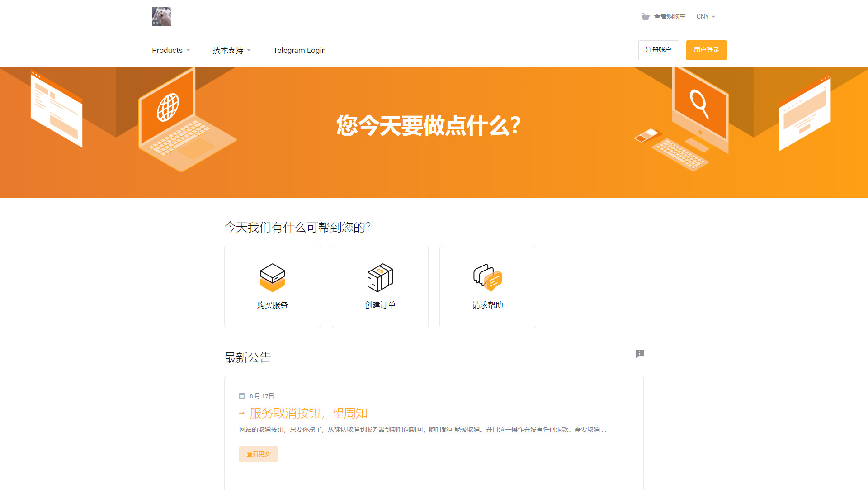The height and width of the screenshot is (490, 868).
Task: Click the announcements feed icon beside 最新公告
Action: click(639, 353)
